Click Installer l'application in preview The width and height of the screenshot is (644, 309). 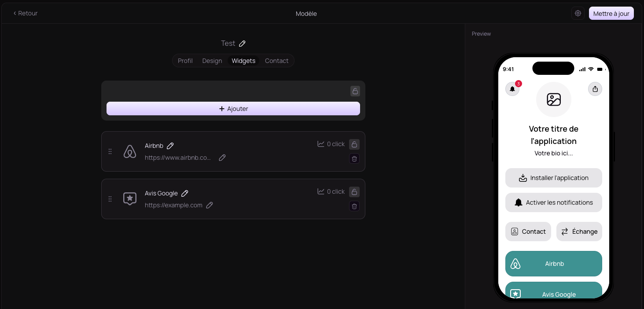click(554, 178)
